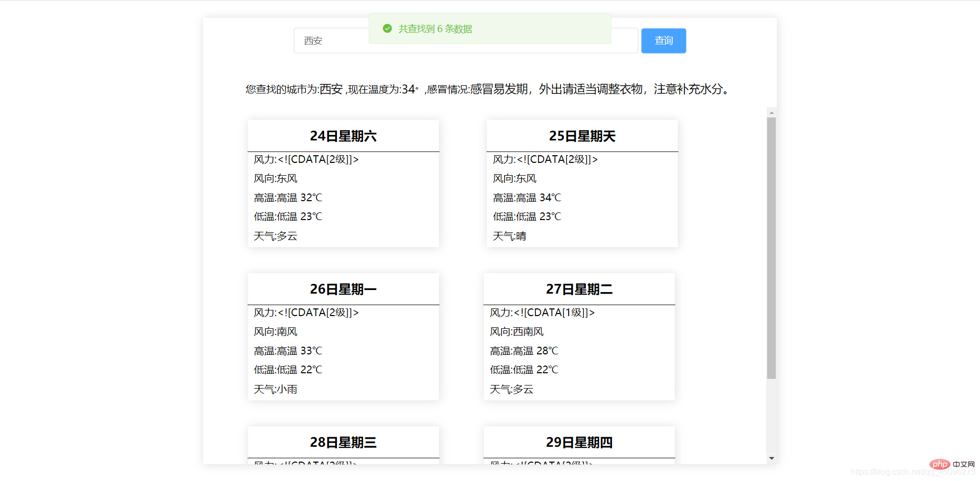Click the vertical scrollbar thumb
Screen dimensions: 980x481
772,248
